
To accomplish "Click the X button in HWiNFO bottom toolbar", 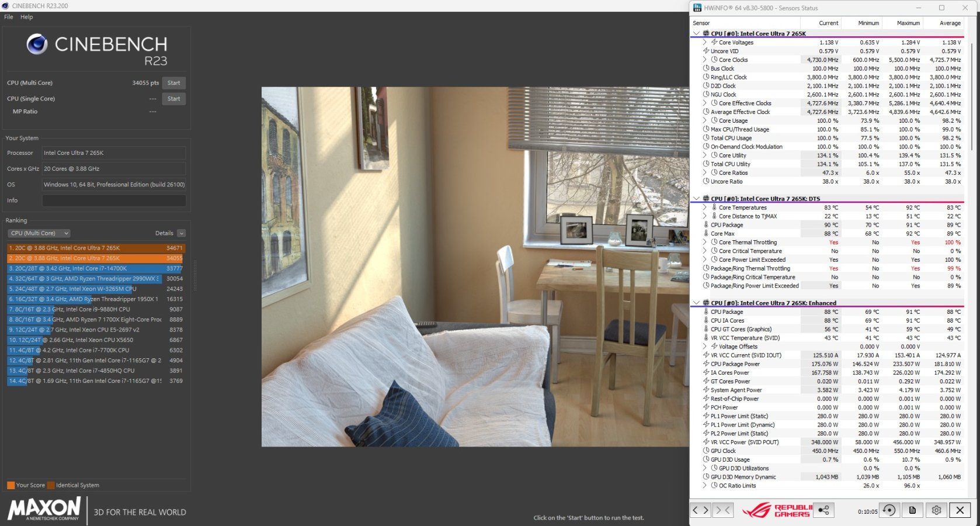I will tap(960, 510).
